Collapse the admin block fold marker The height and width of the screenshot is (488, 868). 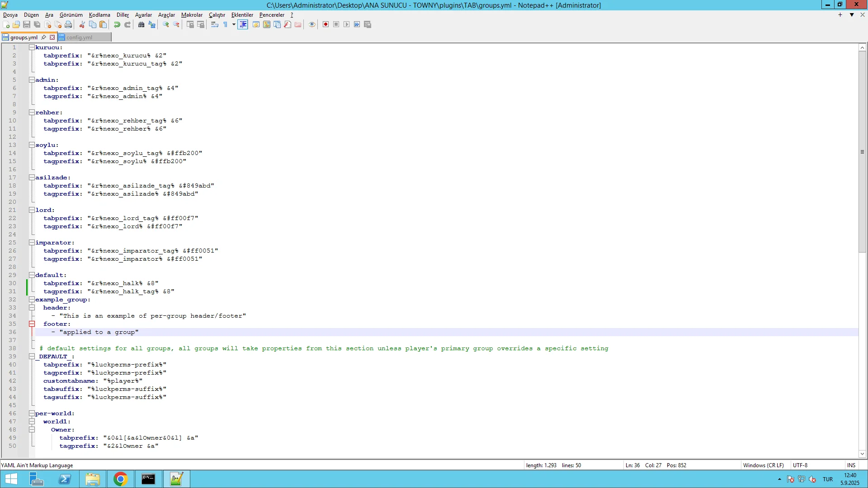32,80
